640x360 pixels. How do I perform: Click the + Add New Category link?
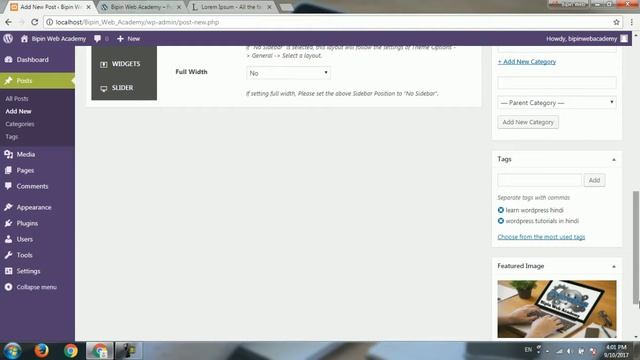pos(527,62)
